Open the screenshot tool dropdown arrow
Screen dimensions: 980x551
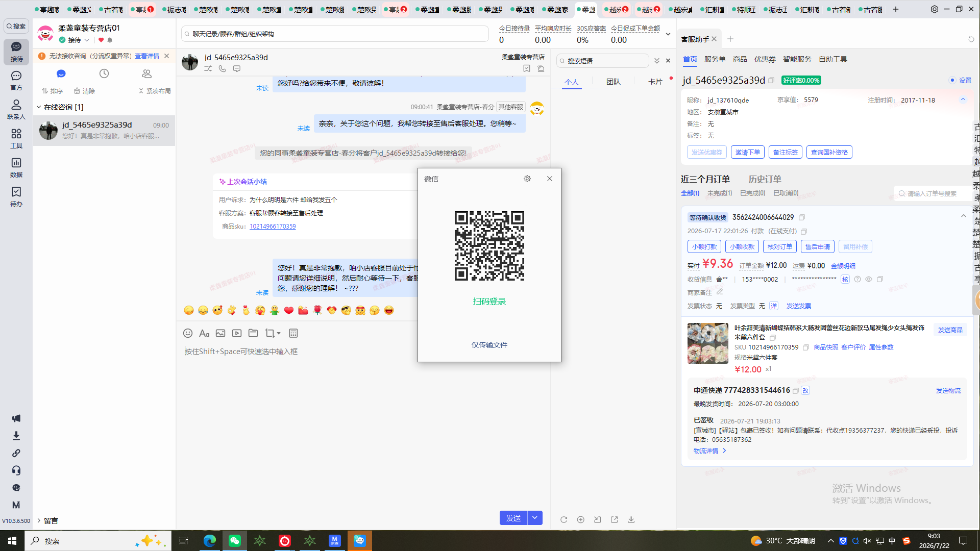[279, 333]
